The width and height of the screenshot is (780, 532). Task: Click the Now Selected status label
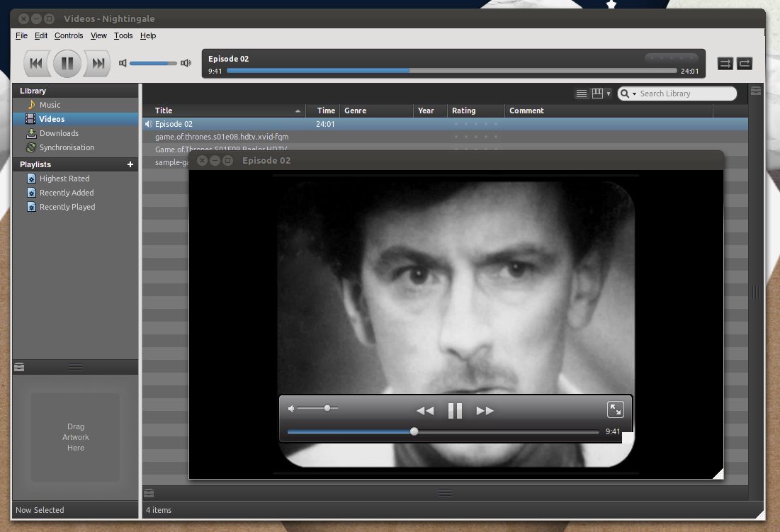coord(40,510)
